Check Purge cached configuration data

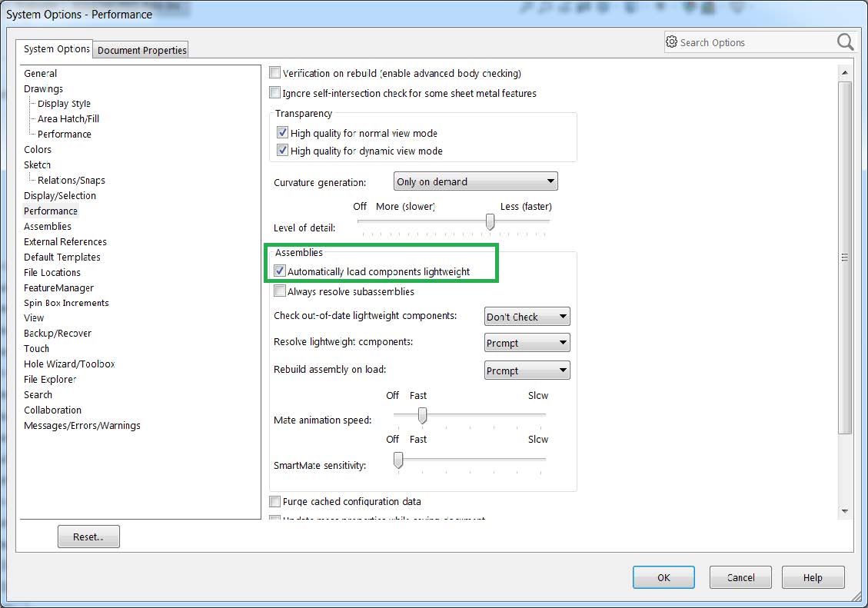point(274,501)
